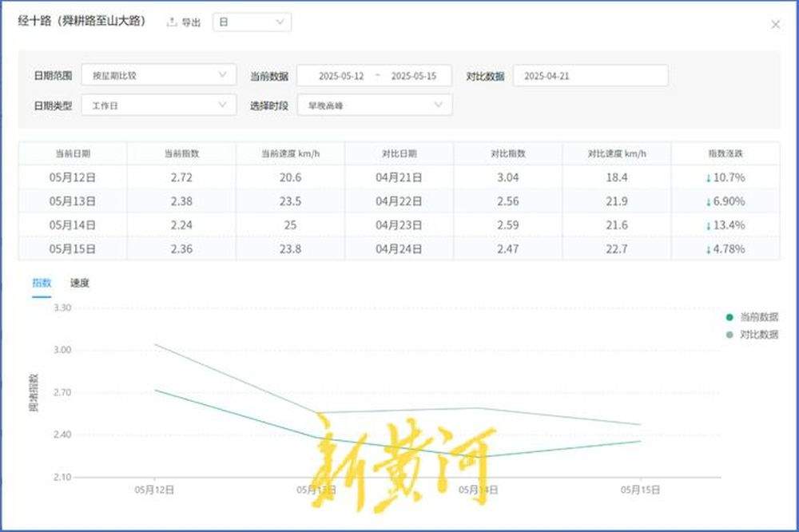Click the 指数涨跌 column header

[726, 153]
